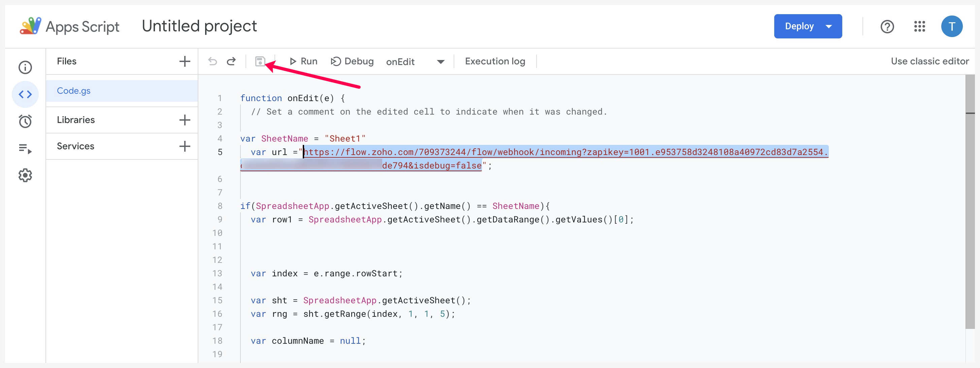Click the Undo arrow in toolbar
Image resolution: width=980 pixels, height=368 pixels.
click(213, 61)
